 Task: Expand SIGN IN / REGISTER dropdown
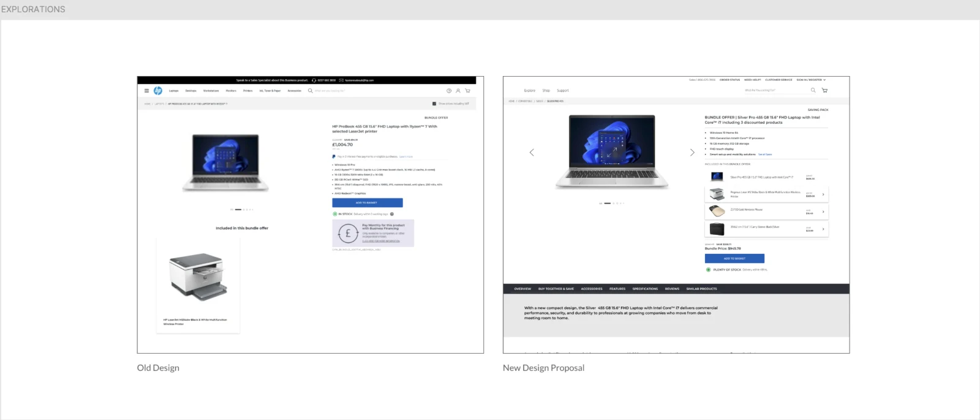(x=811, y=80)
